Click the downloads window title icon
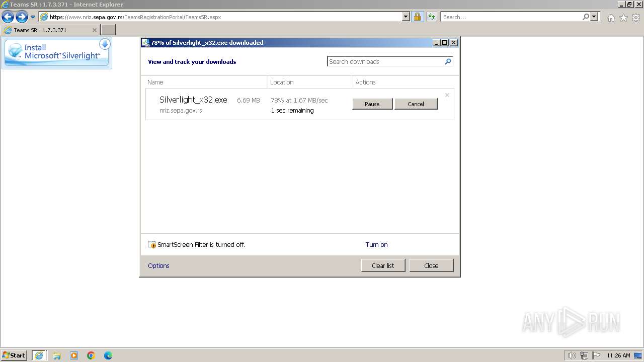The height and width of the screenshot is (362, 644). [x=145, y=43]
